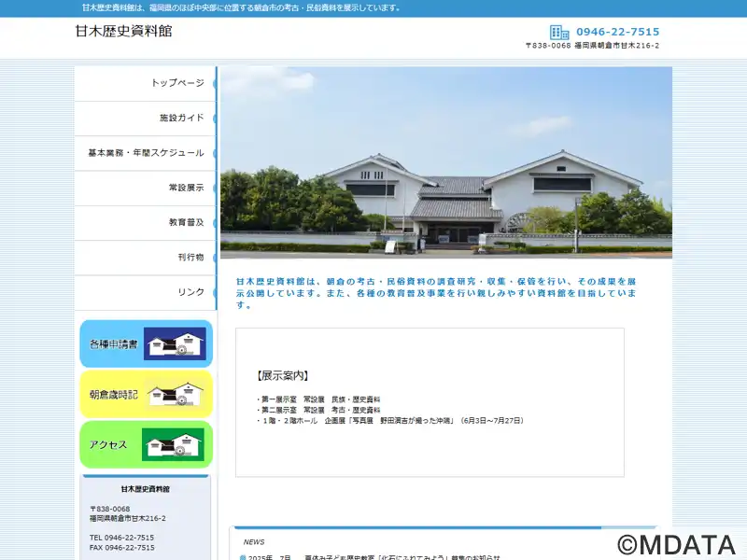The width and height of the screenshot is (747, 560).
Task: Open the 教育普及 menu item
Action: [x=146, y=222]
